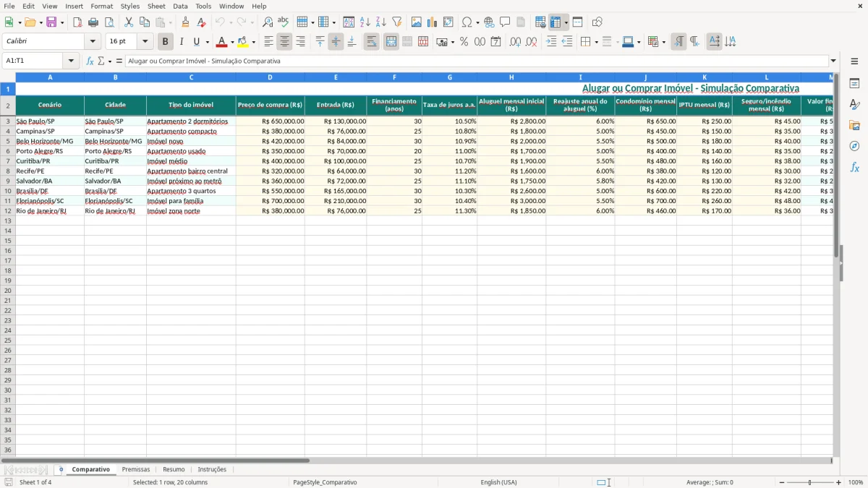Open the Sort dialog
The width and height of the screenshot is (868, 488).
[x=349, y=22]
